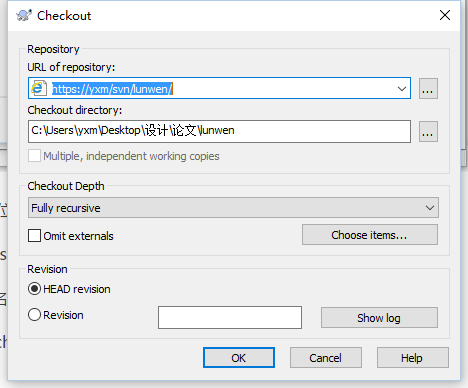
Task: Select the HEAD revision radio button
Action: tap(34, 289)
